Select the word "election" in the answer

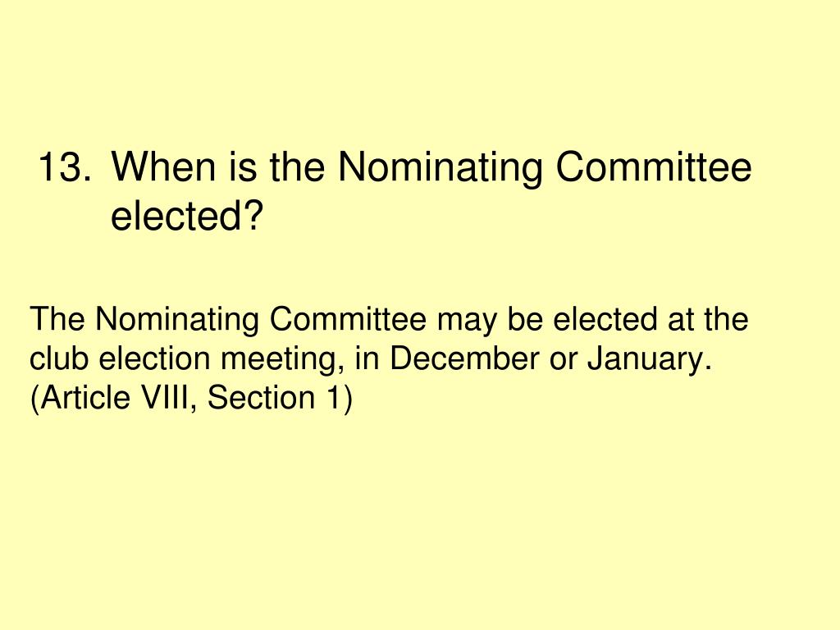coord(154,358)
